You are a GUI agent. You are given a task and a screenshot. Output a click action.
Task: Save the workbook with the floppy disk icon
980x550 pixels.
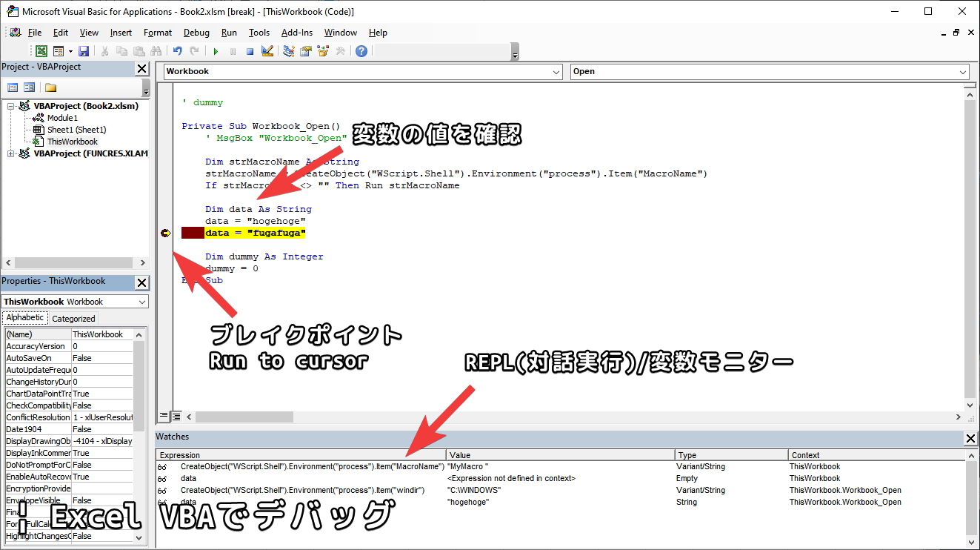pos(84,51)
